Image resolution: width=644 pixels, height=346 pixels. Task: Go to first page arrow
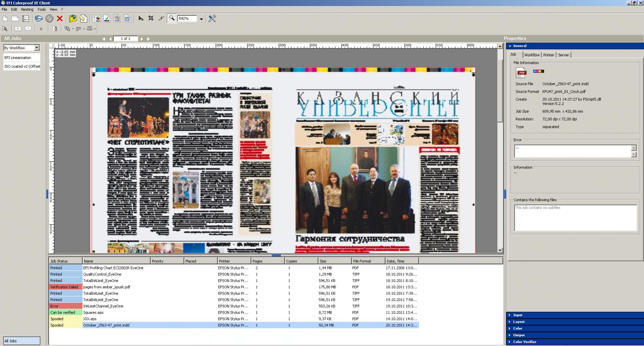[104, 39]
